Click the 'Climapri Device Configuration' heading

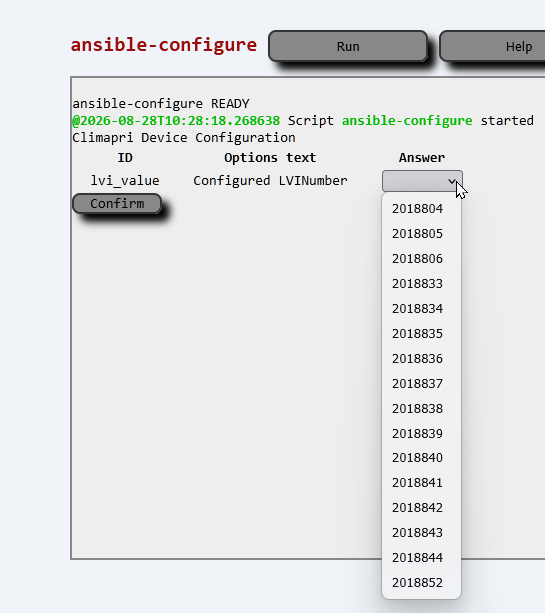pyautogui.click(x=184, y=138)
